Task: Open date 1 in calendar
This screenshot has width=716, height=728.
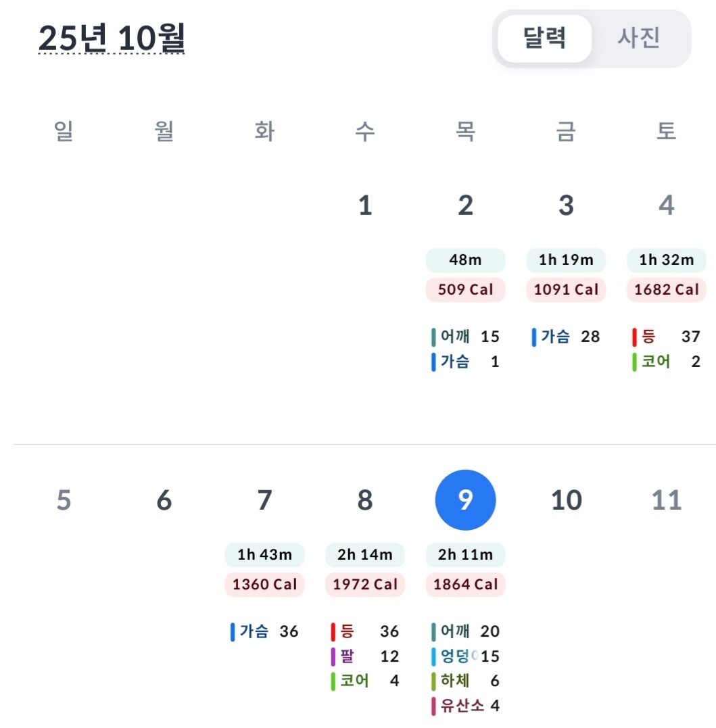Action: tap(365, 205)
